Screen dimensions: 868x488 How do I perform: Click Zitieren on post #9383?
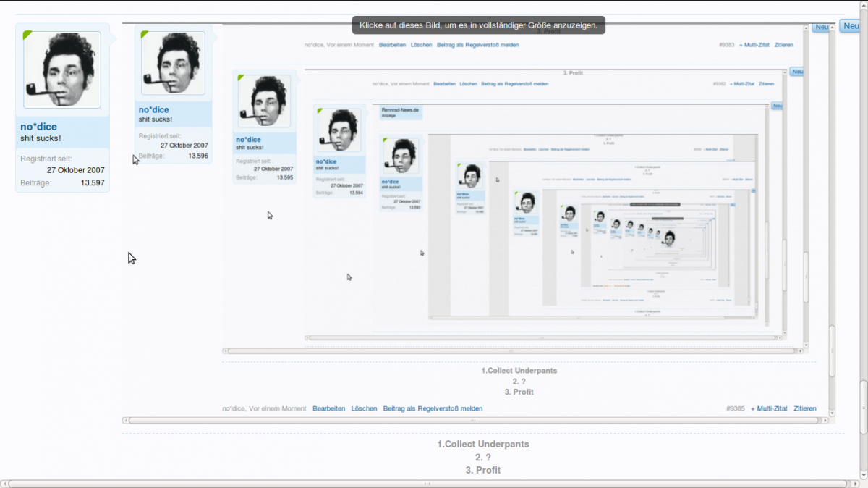pos(783,45)
